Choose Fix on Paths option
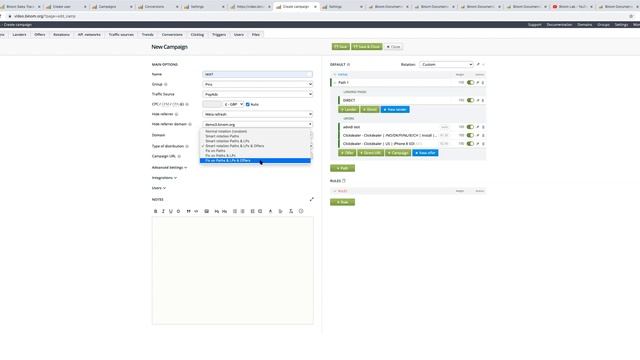Image resolution: width=640 pixels, height=360 pixels. point(255,151)
